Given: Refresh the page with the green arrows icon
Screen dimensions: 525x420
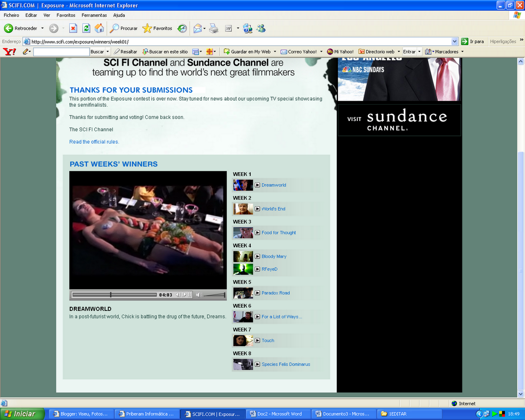Looking at the screenshot, I should (x=86, y=29).
